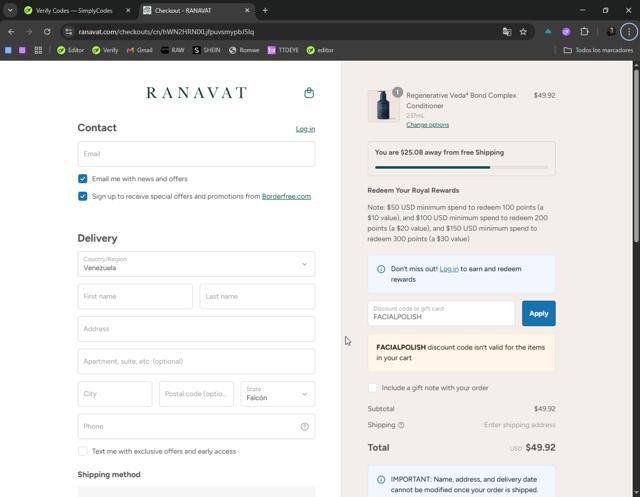Open the shopping bag cart icon
This screenshot has width=640, height=497.
click(309, 93)
